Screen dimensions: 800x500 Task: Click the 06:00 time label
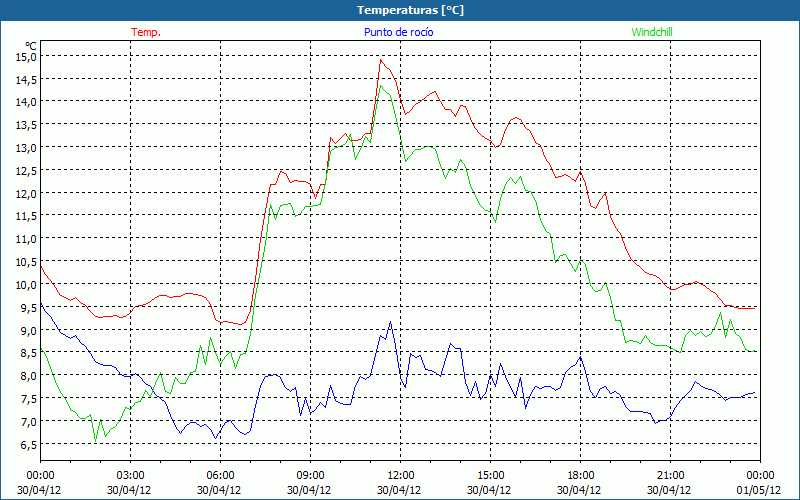tap(219, 476)
